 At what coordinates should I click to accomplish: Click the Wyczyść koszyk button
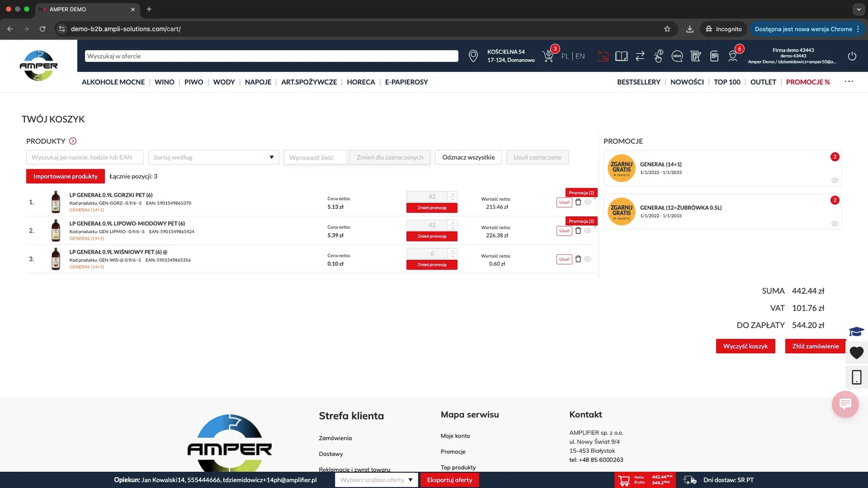pos(745,346)
